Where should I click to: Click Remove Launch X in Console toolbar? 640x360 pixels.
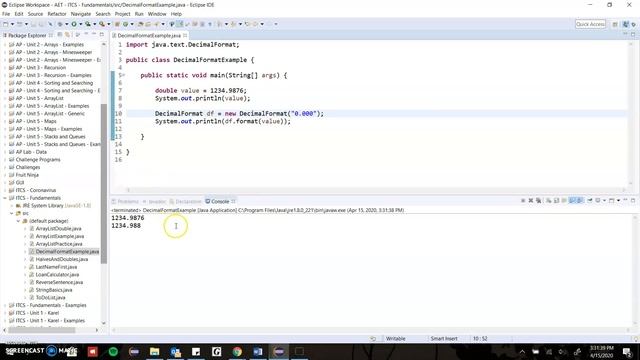coord(531,200)
